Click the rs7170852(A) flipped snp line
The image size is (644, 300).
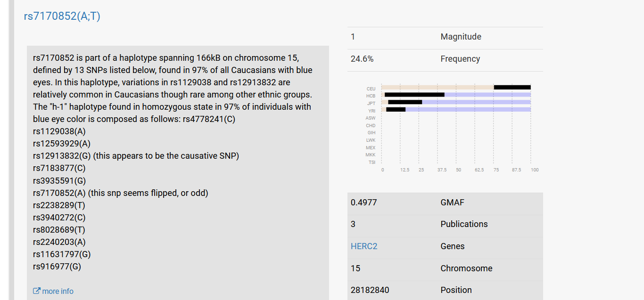(x=120, y=193)
